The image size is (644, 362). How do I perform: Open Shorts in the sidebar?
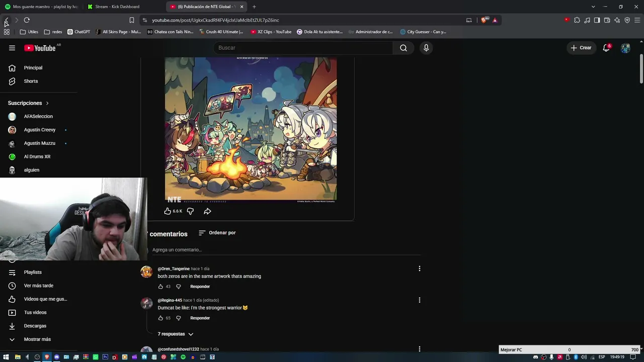tap(31, 81)
